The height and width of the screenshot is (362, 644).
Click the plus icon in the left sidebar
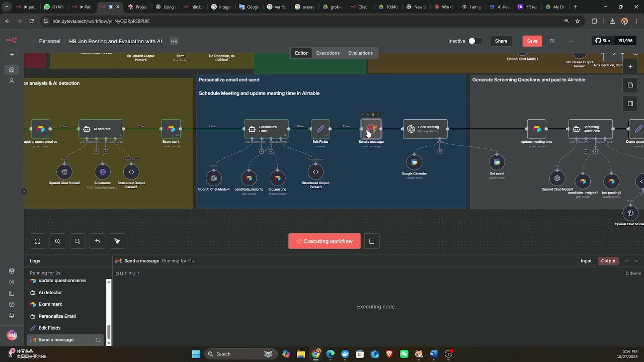[x=12, y=54]
